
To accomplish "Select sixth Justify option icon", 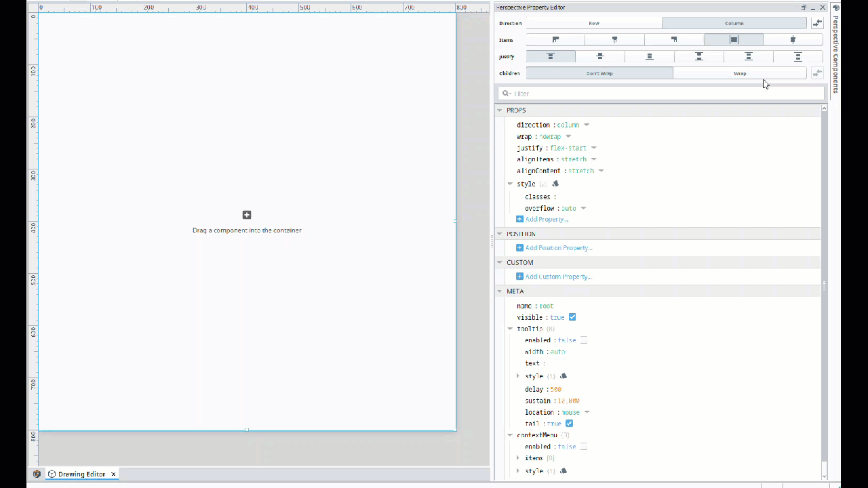I will pyautogui.click(x=798, y=56).
